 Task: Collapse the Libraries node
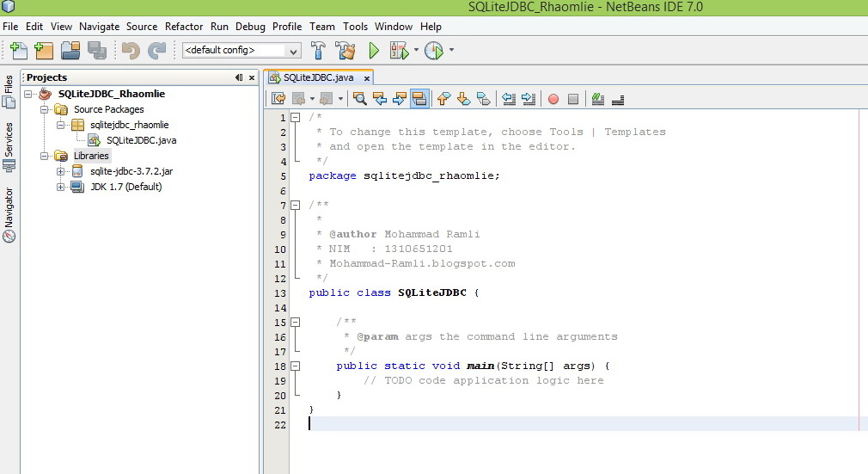point(45,157)
